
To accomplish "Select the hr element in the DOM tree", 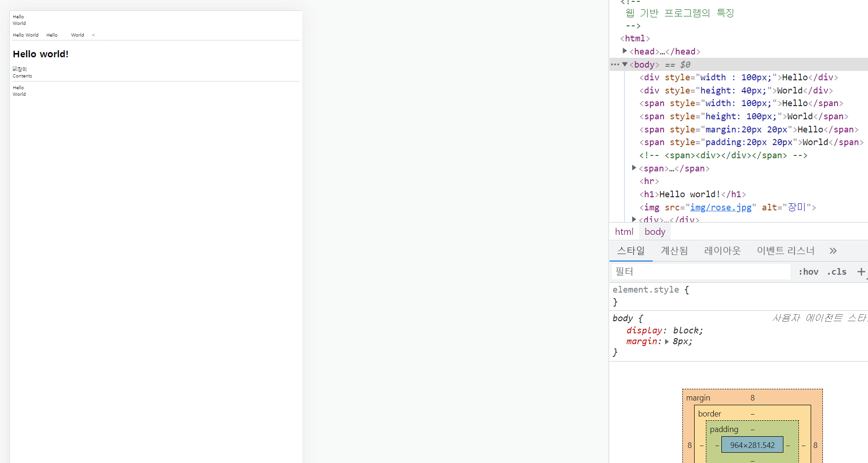I will coord(649,181).
